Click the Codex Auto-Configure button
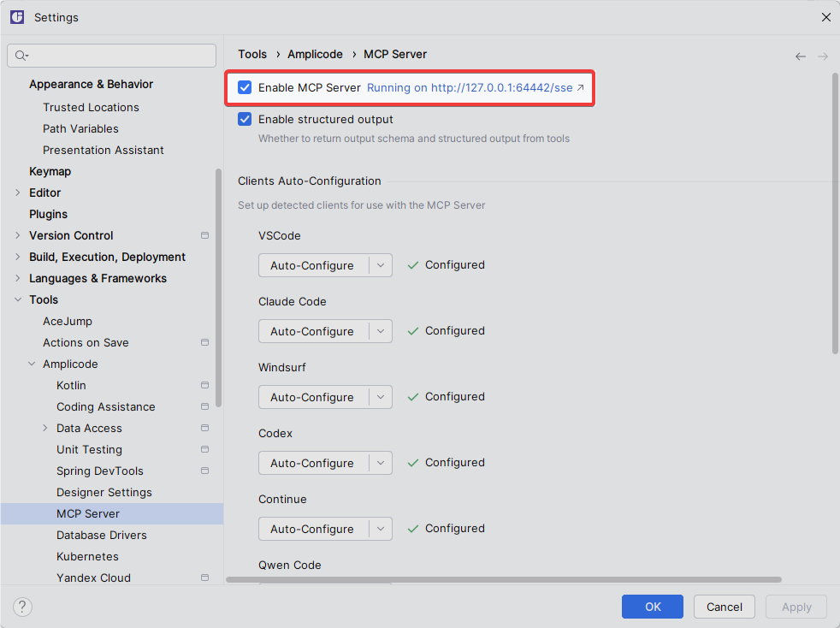This screenshot has width=840, height=628. coord(313,463)
